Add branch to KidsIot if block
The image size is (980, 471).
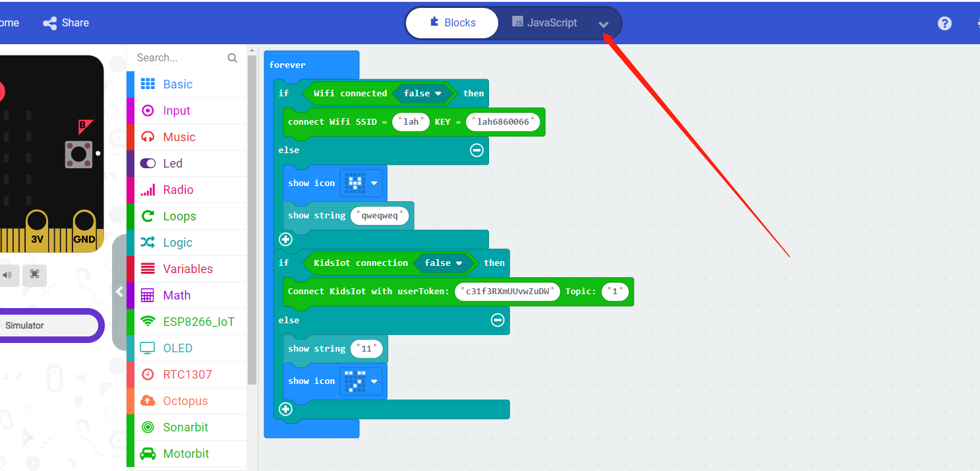point(285,409)
